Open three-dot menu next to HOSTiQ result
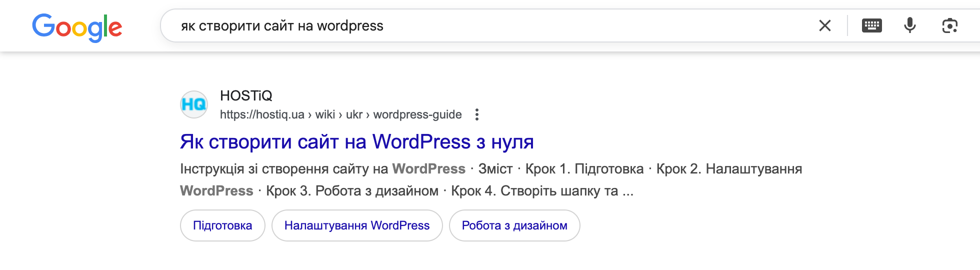The width and height of the screenshot is (980, 270). pos(477,114)
